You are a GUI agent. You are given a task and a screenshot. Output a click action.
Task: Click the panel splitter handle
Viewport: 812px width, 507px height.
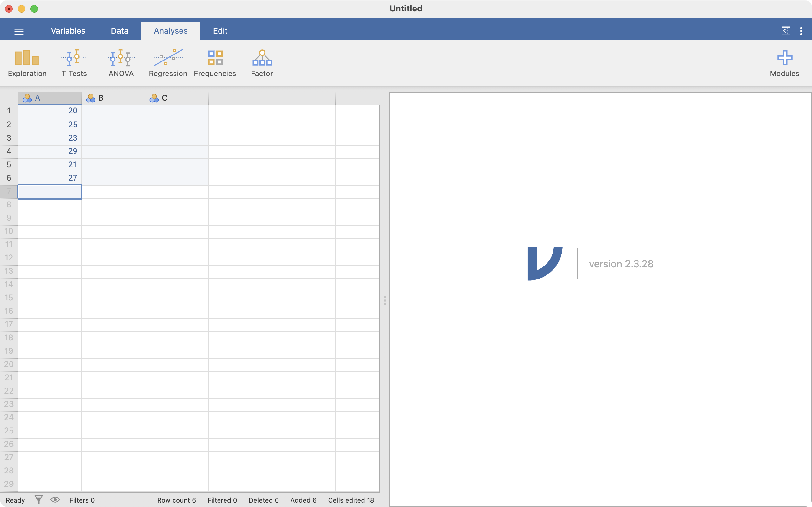pyautogui.click(x=384, y=300)
